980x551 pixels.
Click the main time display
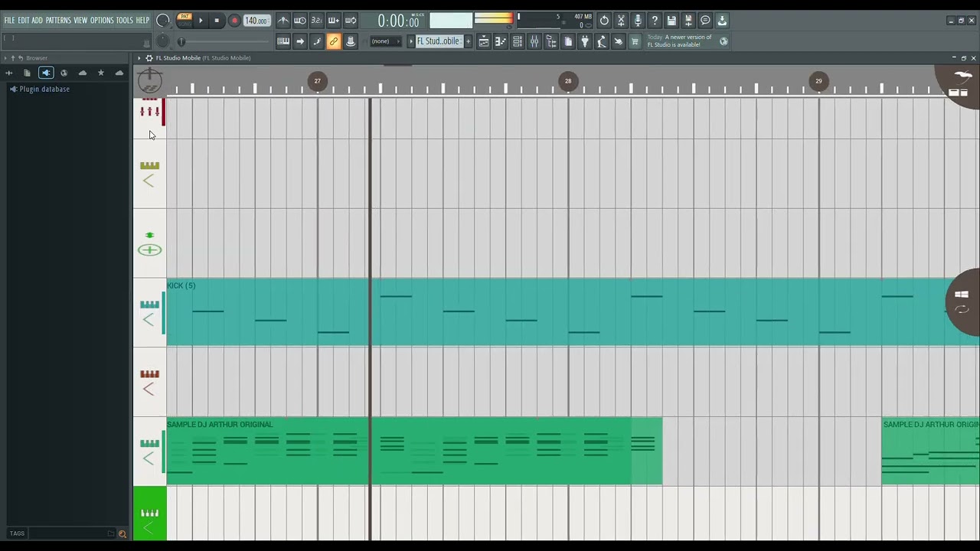[x=398, y=21]
